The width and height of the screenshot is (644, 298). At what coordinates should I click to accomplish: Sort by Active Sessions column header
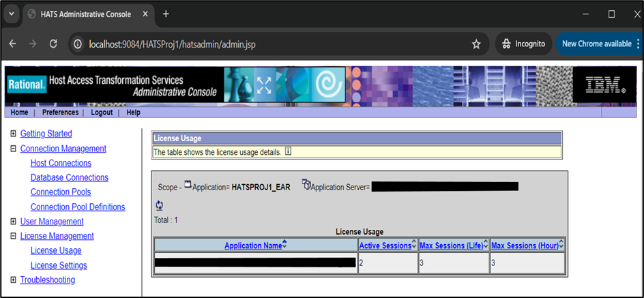[x=385, y=246]
